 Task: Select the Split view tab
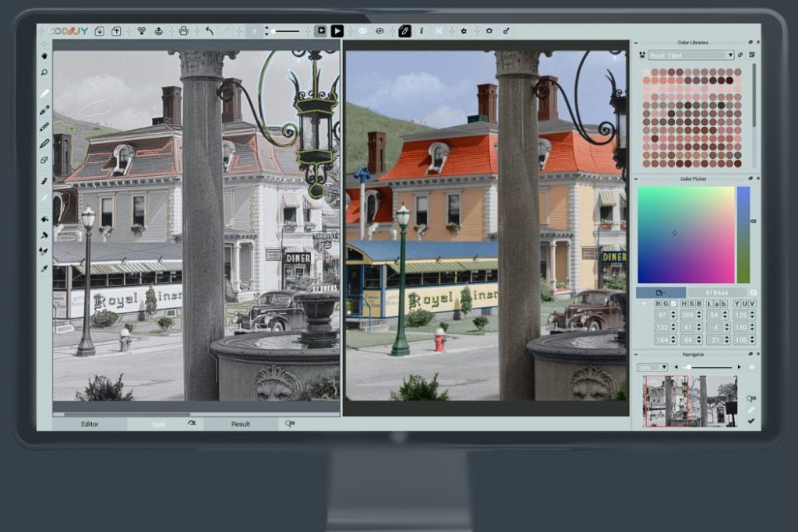[x=159, y=424]
